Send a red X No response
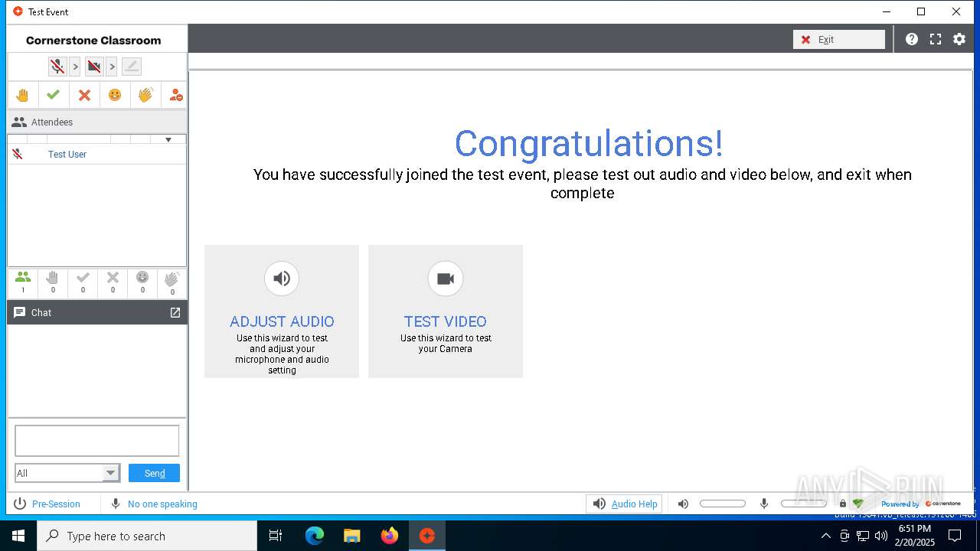The image size is (980, 551). coord(84,95)
